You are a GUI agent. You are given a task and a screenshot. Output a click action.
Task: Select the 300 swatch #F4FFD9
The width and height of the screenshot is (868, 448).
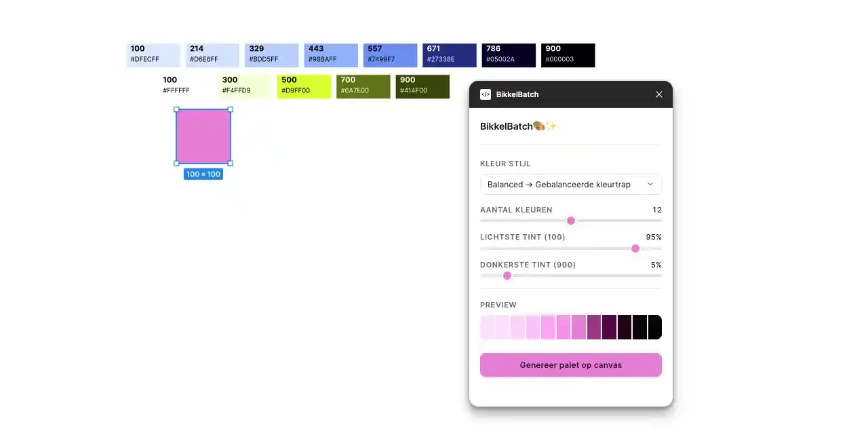pos(245,86)
